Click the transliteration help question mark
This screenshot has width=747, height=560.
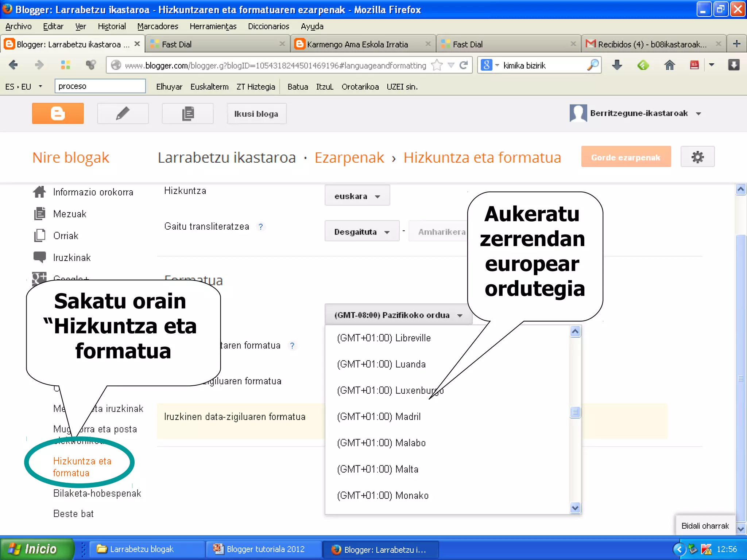[260, 227]
